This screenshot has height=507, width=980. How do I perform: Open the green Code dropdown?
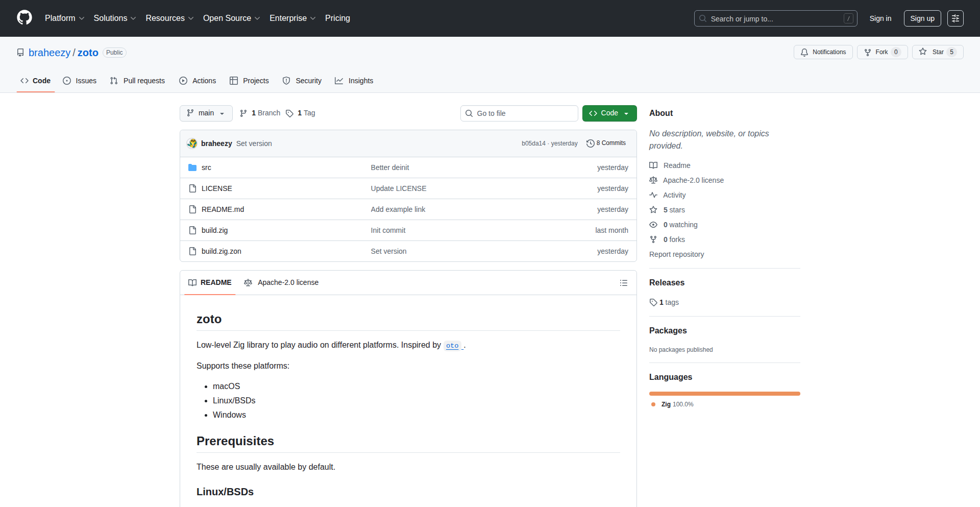point(609,113)
